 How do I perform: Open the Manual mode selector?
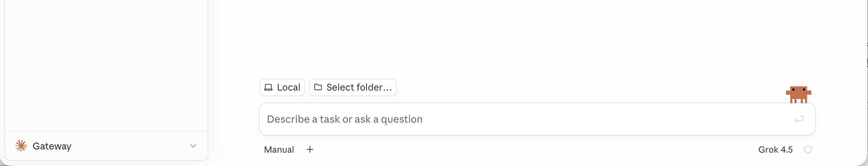[x=279, y=149]
